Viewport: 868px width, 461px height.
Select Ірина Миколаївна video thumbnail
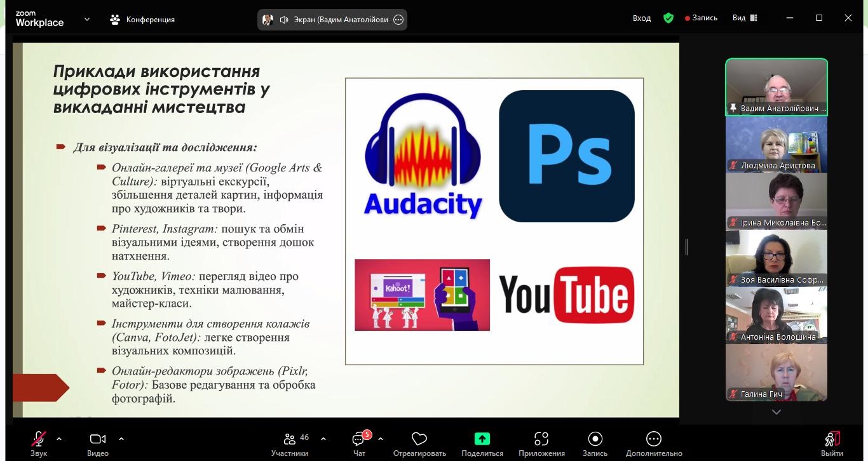point(776,201)
